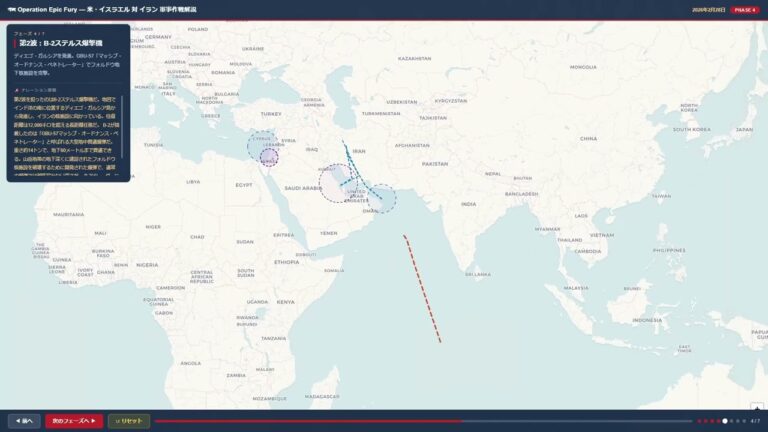Click the 4/7 phase counter
The height and width of the screenshot is (432, 768).
click(755, 421)
